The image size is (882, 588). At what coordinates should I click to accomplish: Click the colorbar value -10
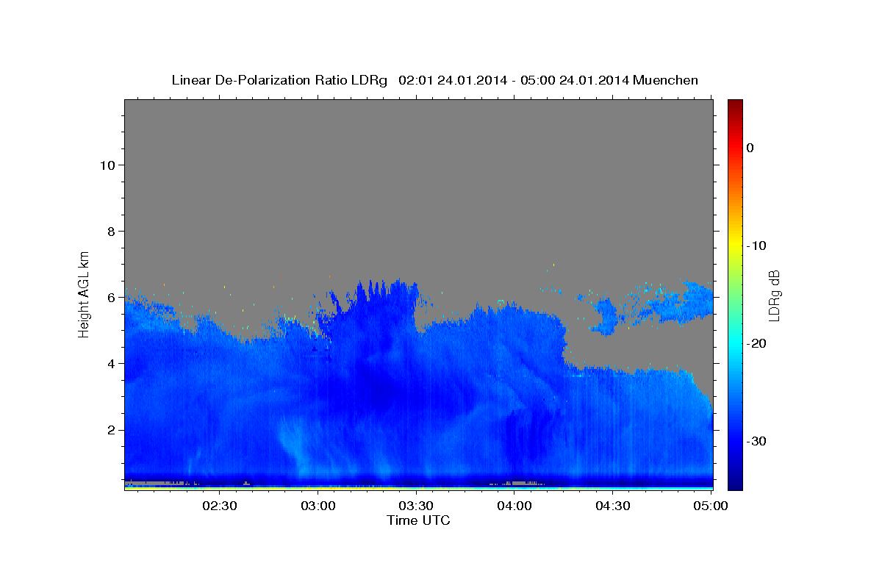pos(757,245)
